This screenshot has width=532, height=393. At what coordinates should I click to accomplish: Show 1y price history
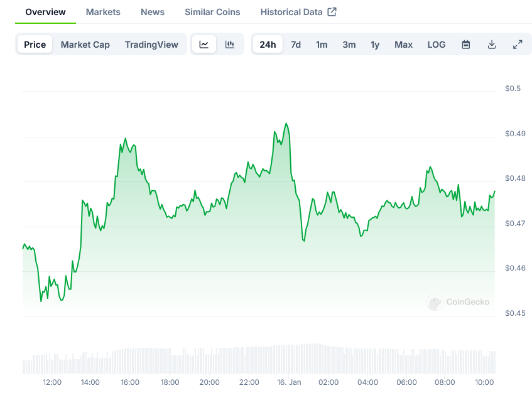click(x=375, y=45)
